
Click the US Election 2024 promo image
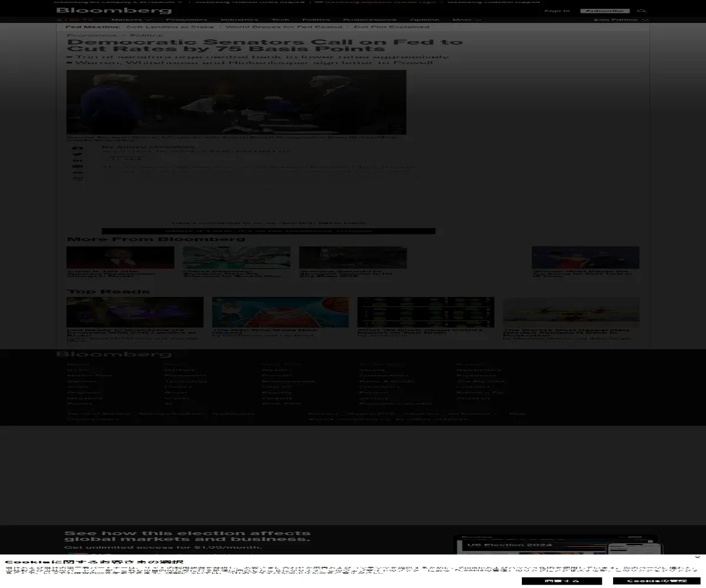(558, 544)
